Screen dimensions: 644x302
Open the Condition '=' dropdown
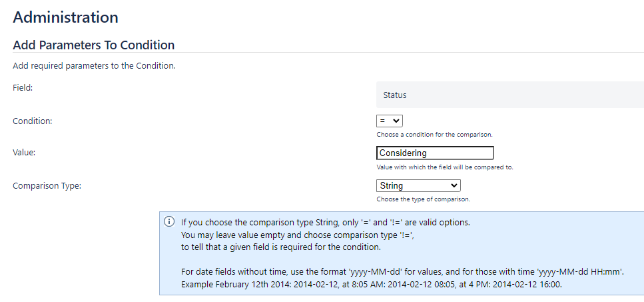pos(390,121)
